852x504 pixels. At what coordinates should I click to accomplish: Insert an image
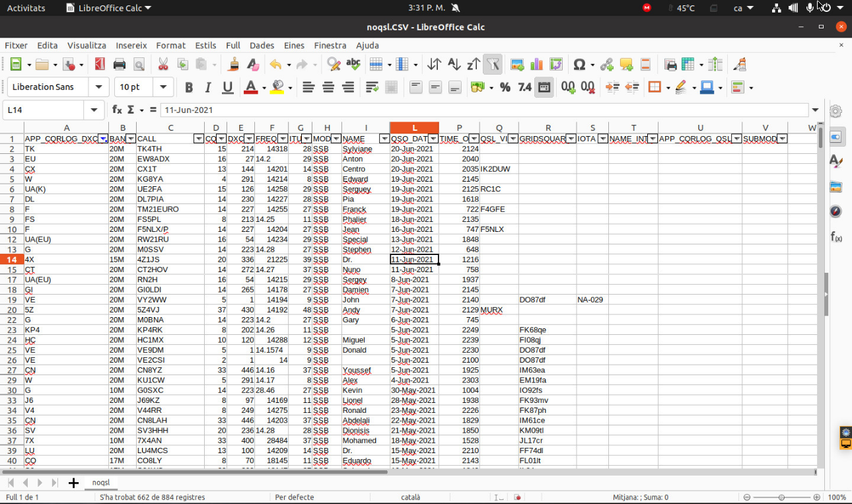coord(517,64)
